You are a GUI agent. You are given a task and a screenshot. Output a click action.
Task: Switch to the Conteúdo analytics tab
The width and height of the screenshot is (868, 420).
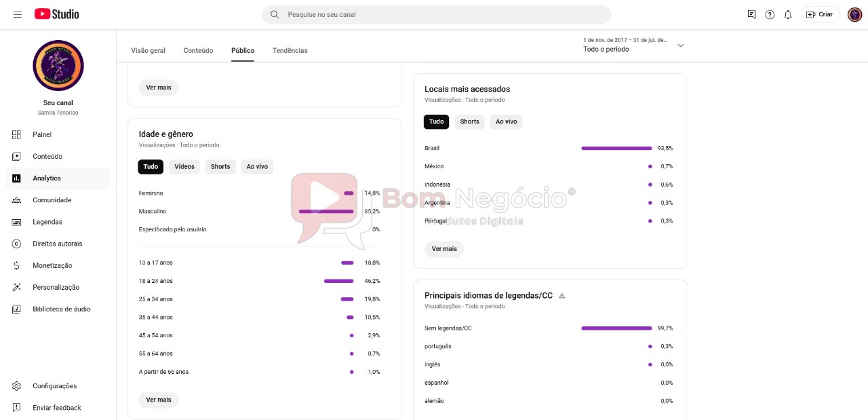[x=198, y=50]
